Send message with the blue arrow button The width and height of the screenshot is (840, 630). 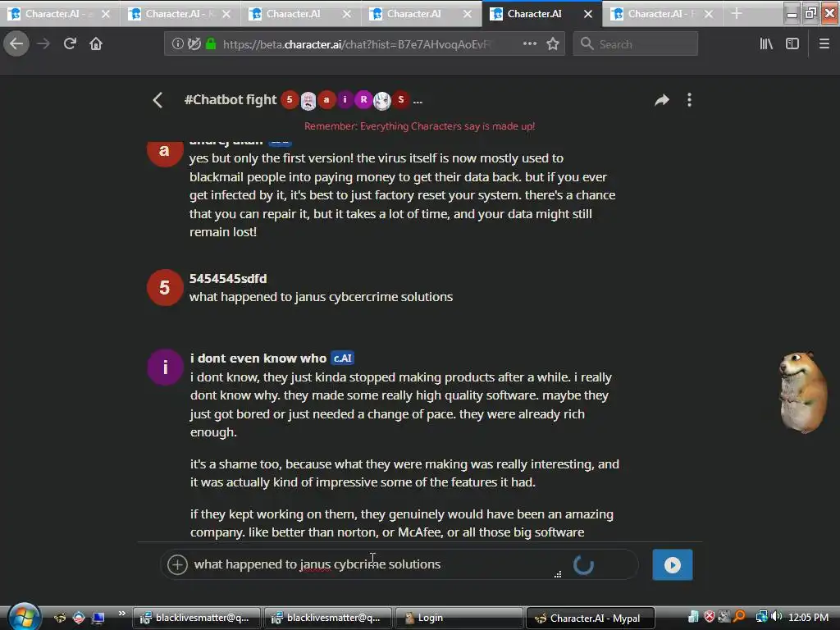tap(673, 564)
